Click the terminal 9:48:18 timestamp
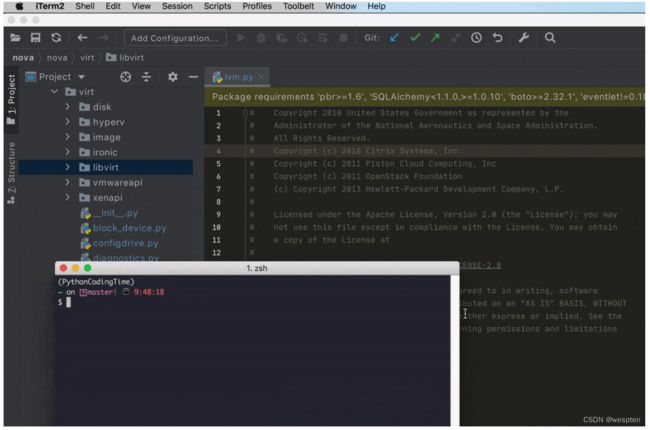Viewport: 650px width, 430px height. pyautogui.click(x=149, y=292)
